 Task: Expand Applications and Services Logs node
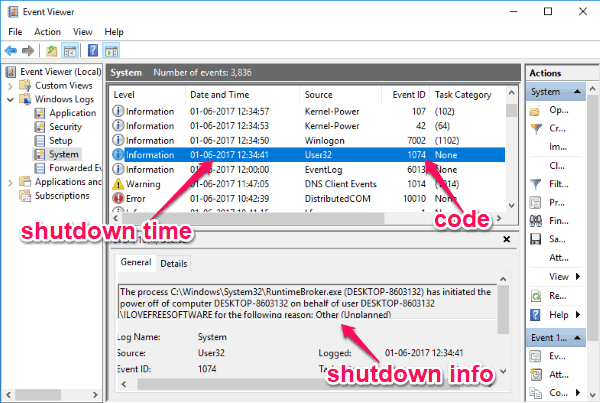tap(10, 183)
